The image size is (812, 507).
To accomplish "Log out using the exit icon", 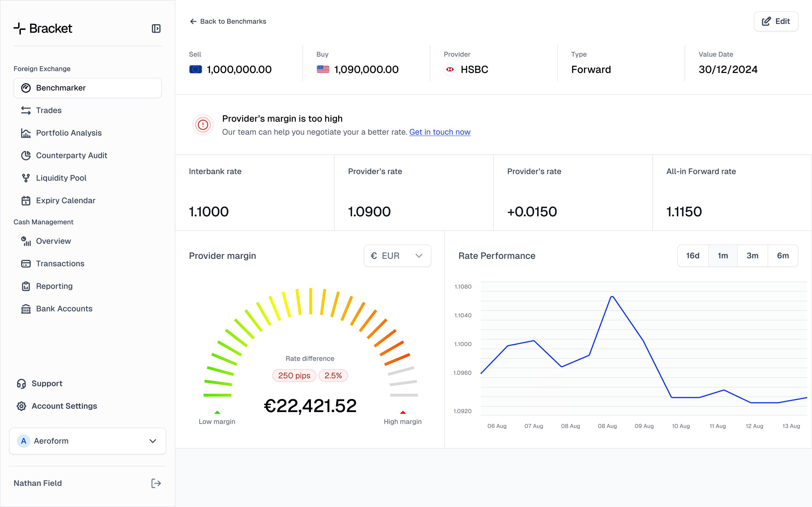I will (x=156, y=483).
